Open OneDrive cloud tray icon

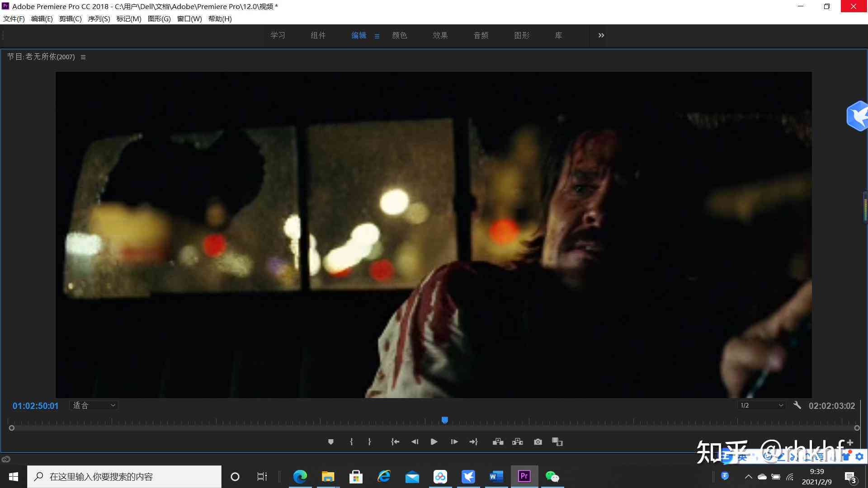tap(762, 477)
